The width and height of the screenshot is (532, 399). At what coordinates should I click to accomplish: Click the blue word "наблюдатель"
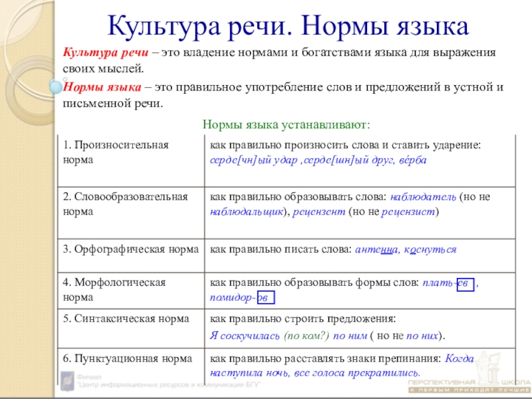[x=423, y=197]
